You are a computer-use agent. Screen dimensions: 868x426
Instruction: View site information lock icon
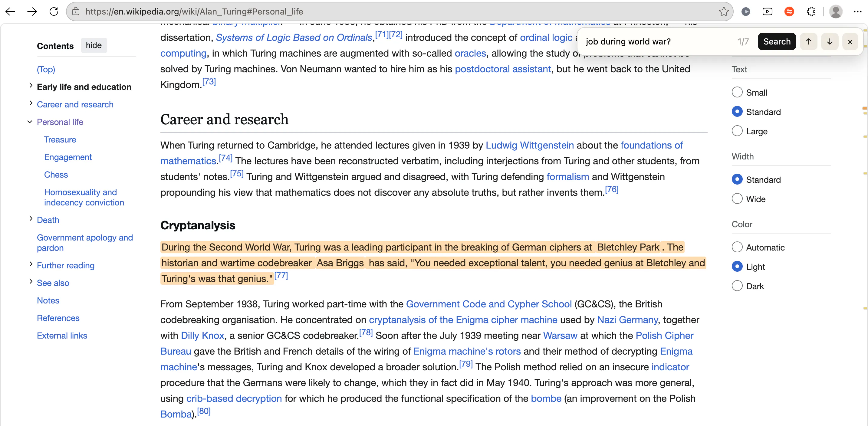pos(76,11)
